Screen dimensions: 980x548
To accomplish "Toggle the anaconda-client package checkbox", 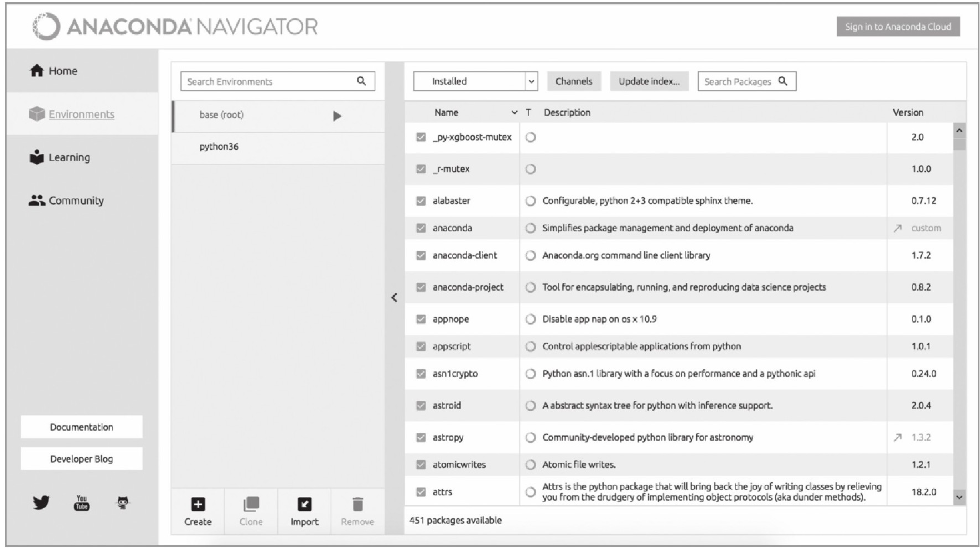I will click(x=421, y=255).
